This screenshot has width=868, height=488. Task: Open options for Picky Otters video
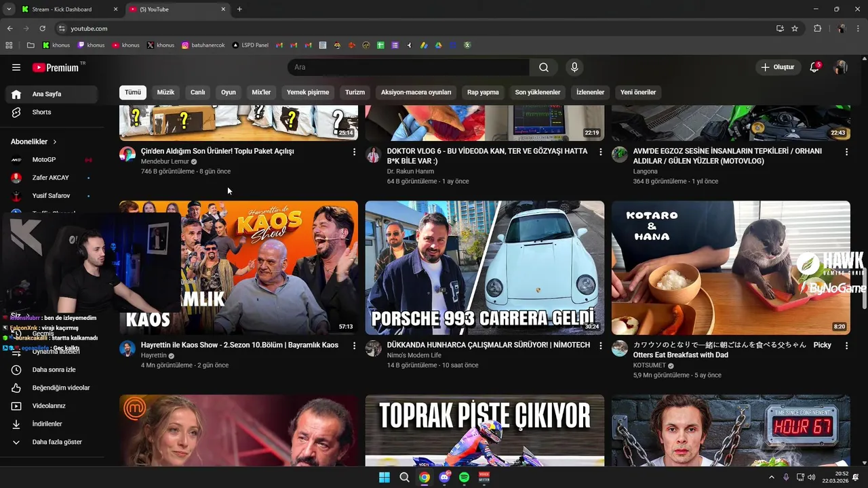coord(846,346)
